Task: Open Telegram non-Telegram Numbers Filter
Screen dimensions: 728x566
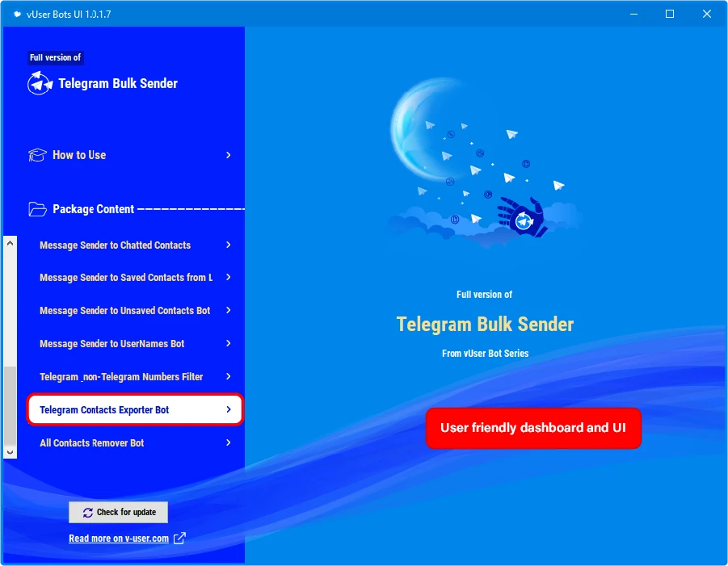Action: coord(135,377)
